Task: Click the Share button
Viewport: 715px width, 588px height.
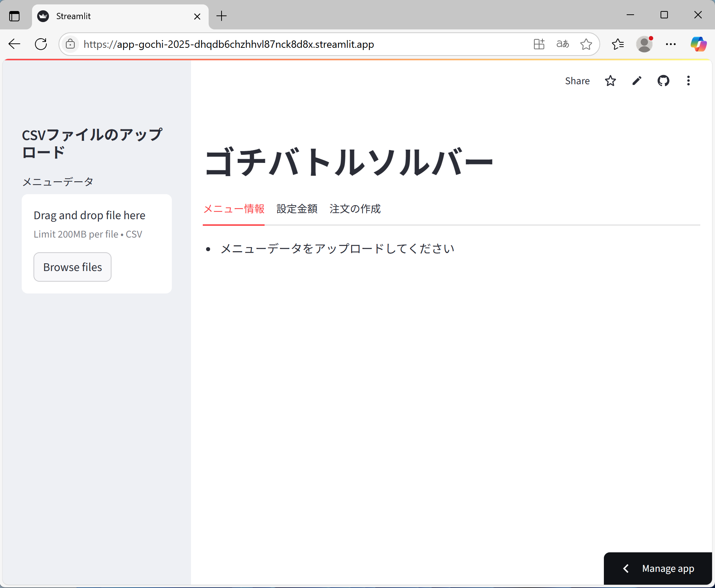Action: click(x=577, y=81)
